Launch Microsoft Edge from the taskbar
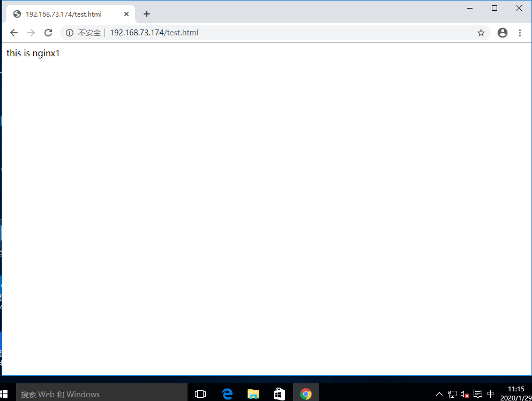Screen dimensions: 532x401 [x=227, y=394]
